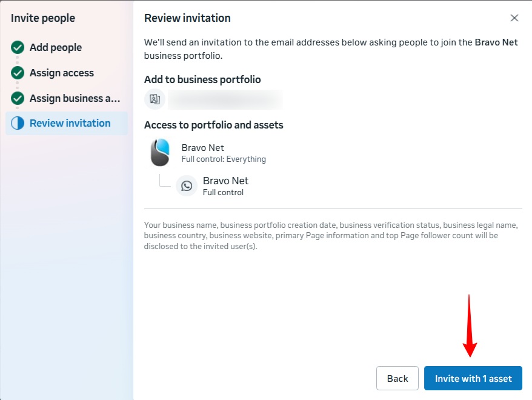Click the Full control: Everything permission text
532x400 pixels.
click(224, 159)
